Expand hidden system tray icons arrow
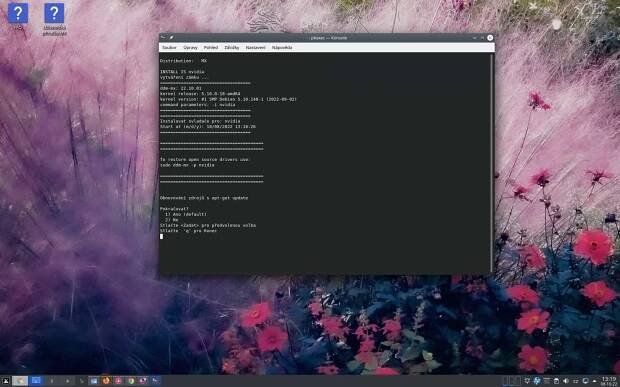 pos(594,381)
